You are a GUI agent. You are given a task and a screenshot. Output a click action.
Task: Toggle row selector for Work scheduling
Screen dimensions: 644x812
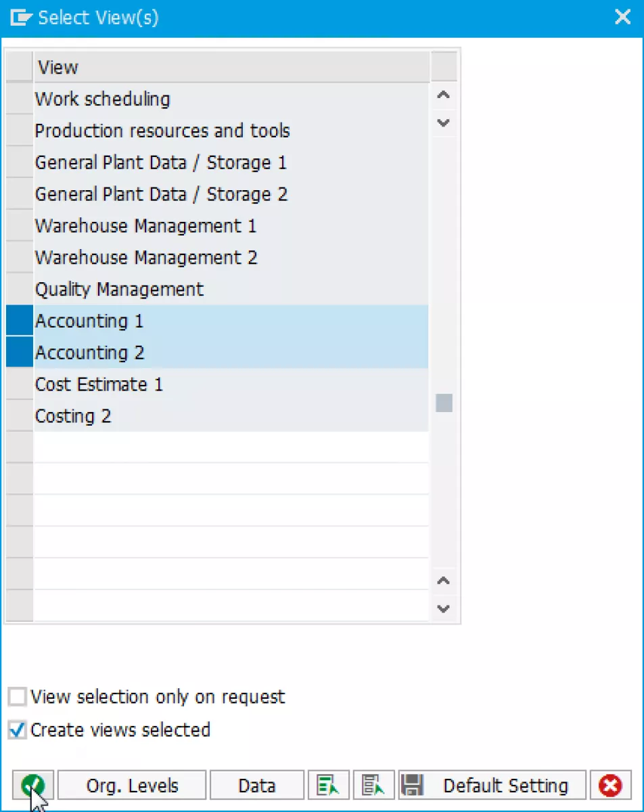tap(20, 99)
